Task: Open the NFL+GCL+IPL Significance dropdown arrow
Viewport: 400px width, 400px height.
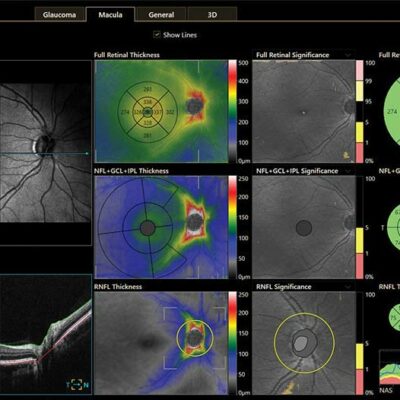Action: (348, 171)
